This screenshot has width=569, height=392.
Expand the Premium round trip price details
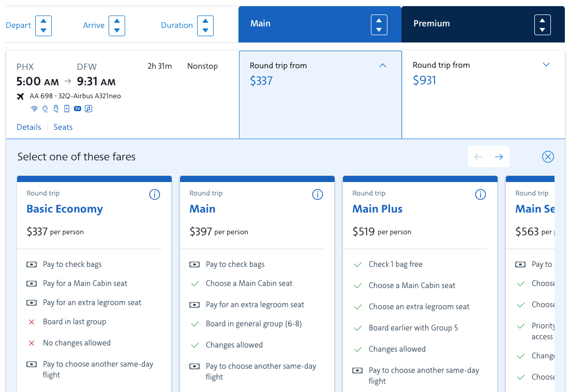coord(546,64)
